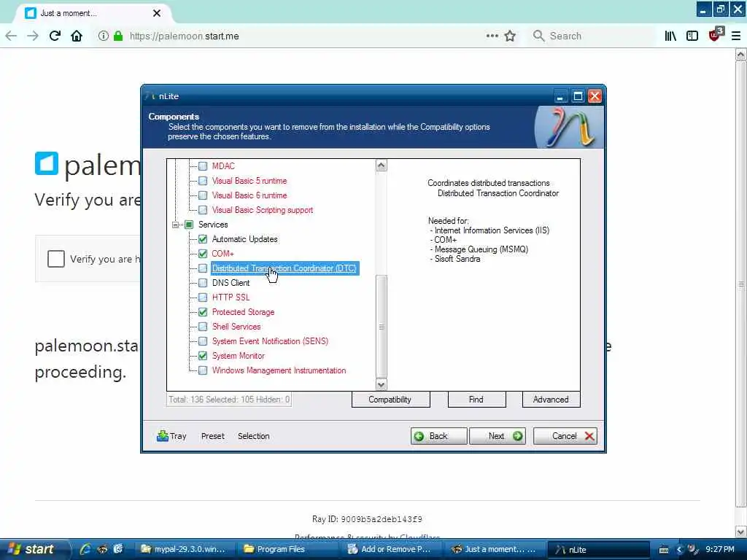Uncheck System Monitor checkbox
This screenshot has width=747, height=560.
[203, 356]
